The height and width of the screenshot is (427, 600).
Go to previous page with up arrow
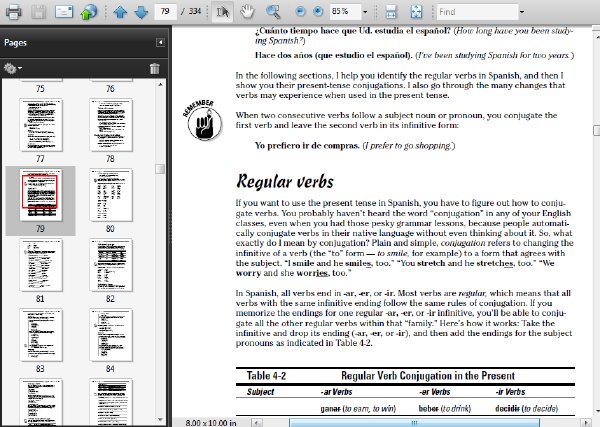(x=121, y=12)
